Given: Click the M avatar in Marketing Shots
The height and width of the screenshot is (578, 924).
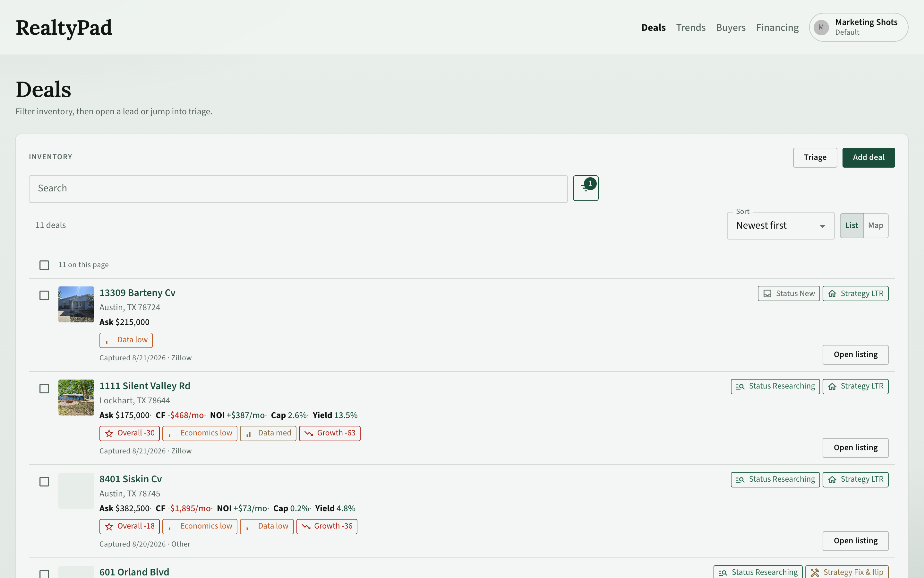Looking at the screenshot, I should click(x=821, y=27).
